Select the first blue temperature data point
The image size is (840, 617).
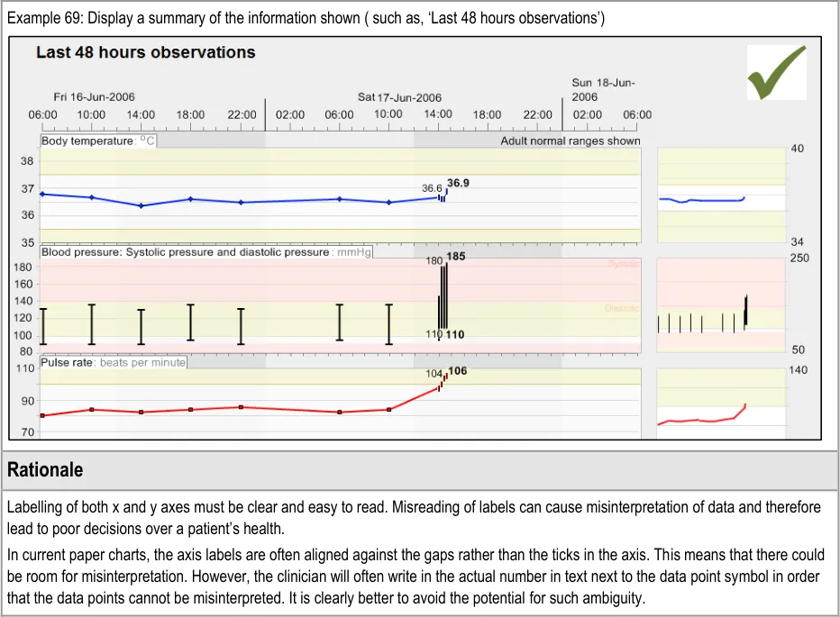point(42,194)
